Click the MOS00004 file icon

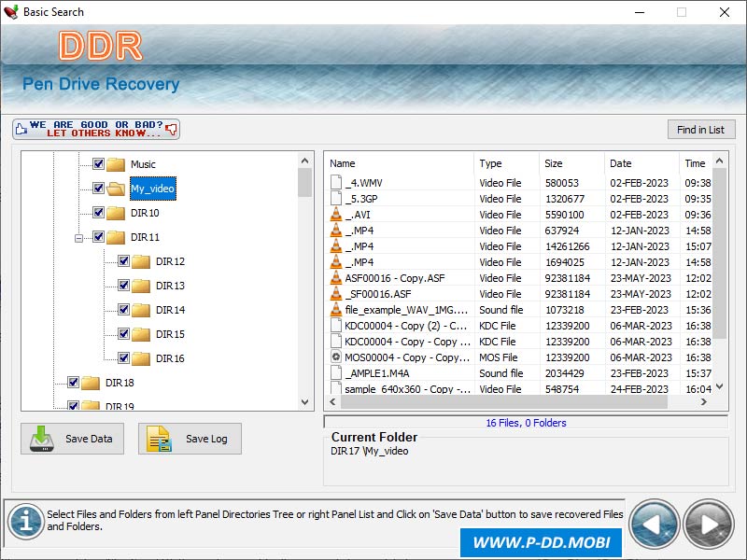tap(336, 357)
